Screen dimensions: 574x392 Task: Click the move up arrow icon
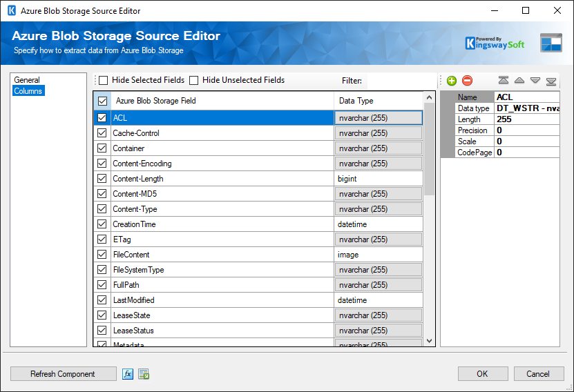pyautogui.click(x=519, y=80)
